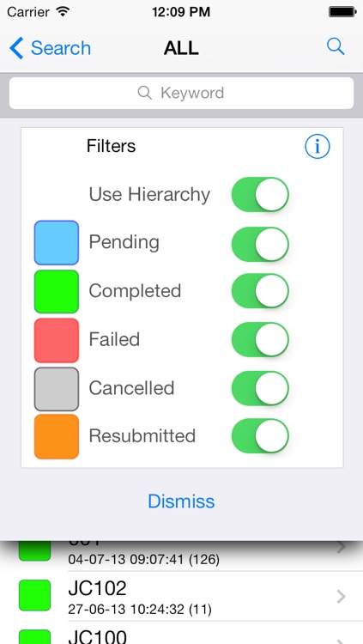Image resolution: width=363 pixels, height=644 pixels.
Task: Go back to Search screen
Action: [x=50, y=48]
